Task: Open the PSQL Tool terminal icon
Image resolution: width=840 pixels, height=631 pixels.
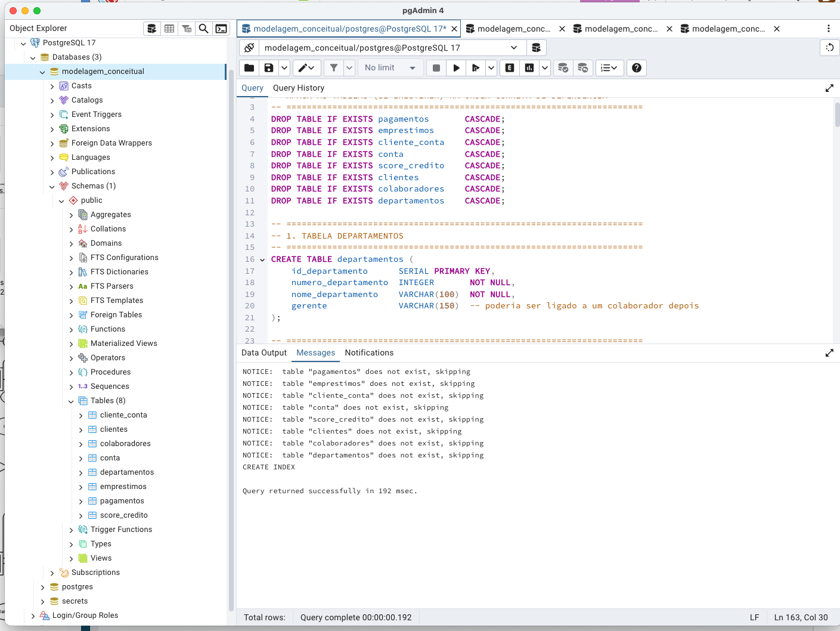Action: 221,29
